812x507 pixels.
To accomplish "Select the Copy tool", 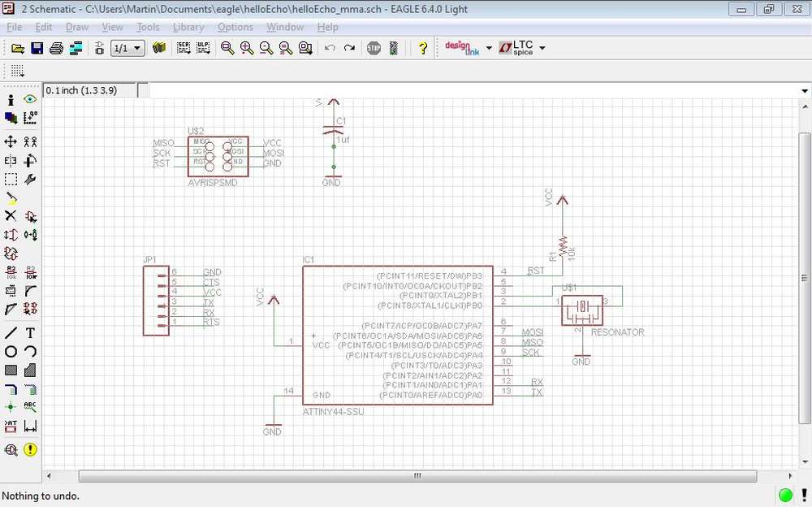I will pos(31,141).
